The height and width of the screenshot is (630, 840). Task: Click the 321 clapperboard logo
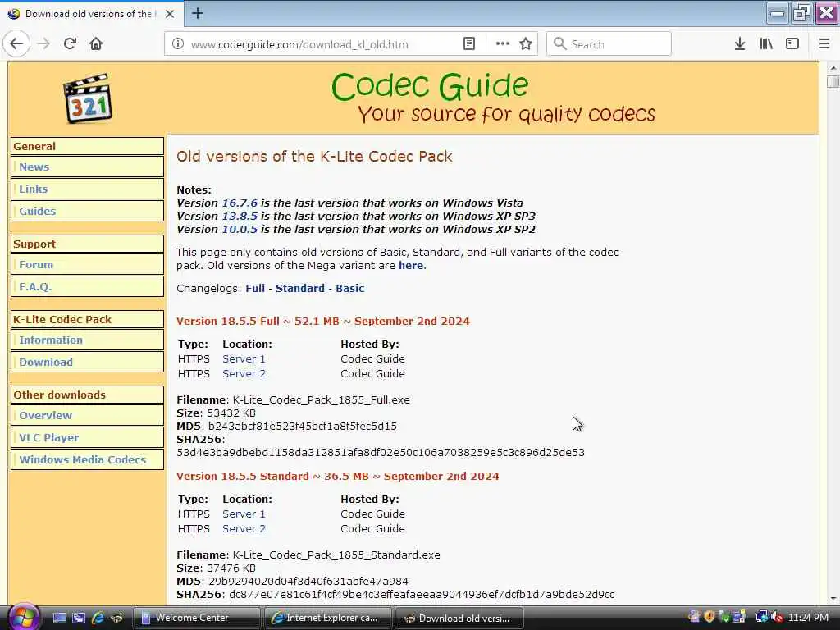coord(88,98)
